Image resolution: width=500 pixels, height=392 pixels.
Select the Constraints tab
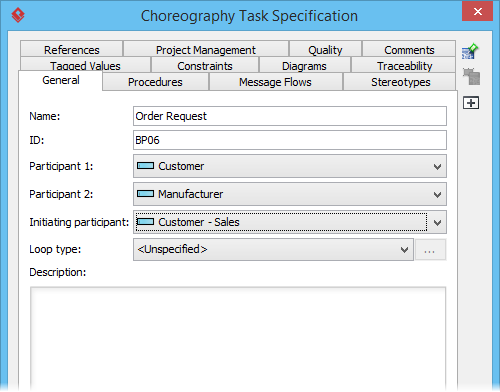tap(205, 65)
